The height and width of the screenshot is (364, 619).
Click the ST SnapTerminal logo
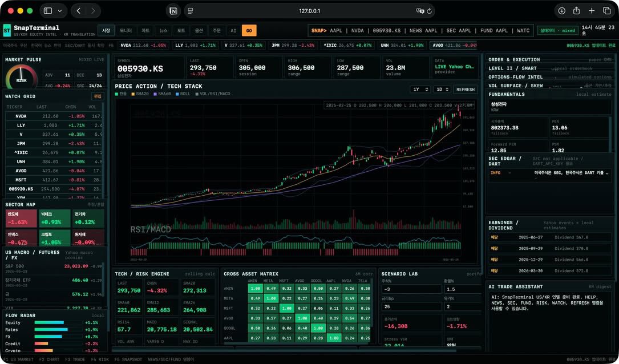click(x=7, y=30)
